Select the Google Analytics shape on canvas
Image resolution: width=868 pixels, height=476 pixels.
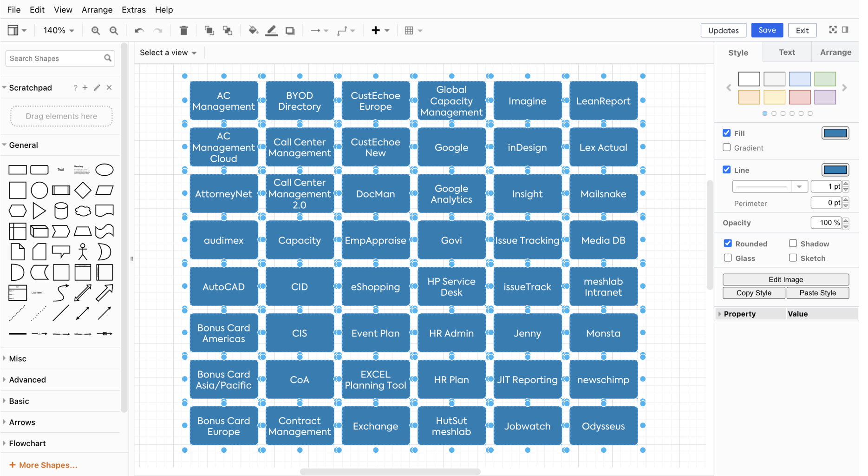pos(451,194)
